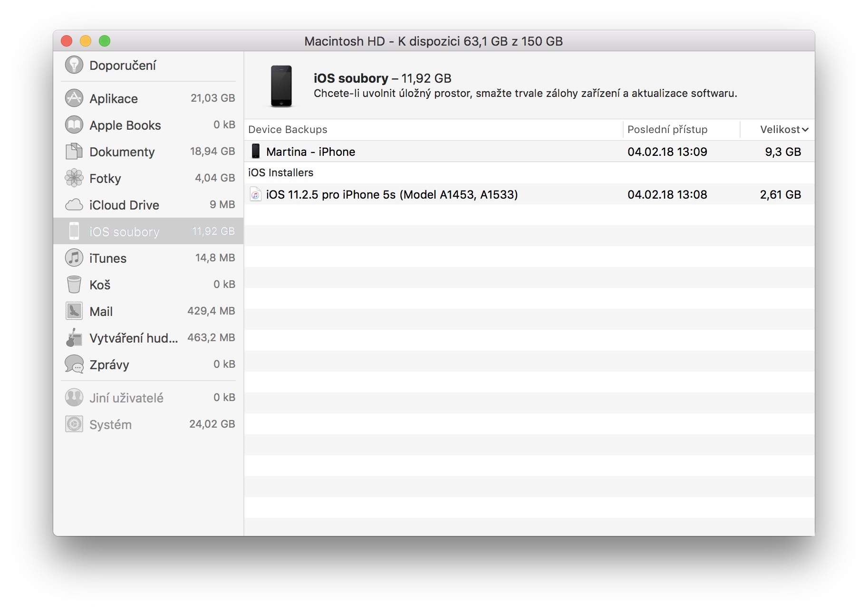This screenshot has height=612, width=868.
Task: Select Koš in the sidebar
Action: point(148,284)
